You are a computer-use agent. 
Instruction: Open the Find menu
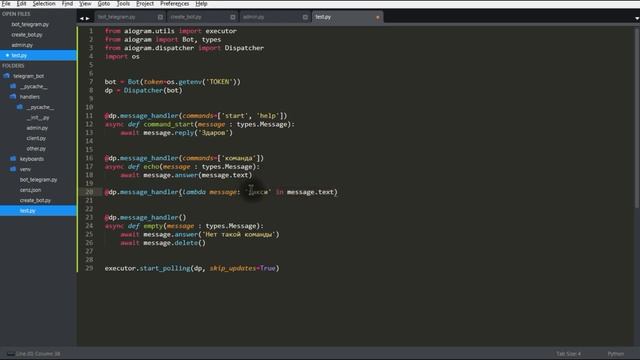point(67,4)
